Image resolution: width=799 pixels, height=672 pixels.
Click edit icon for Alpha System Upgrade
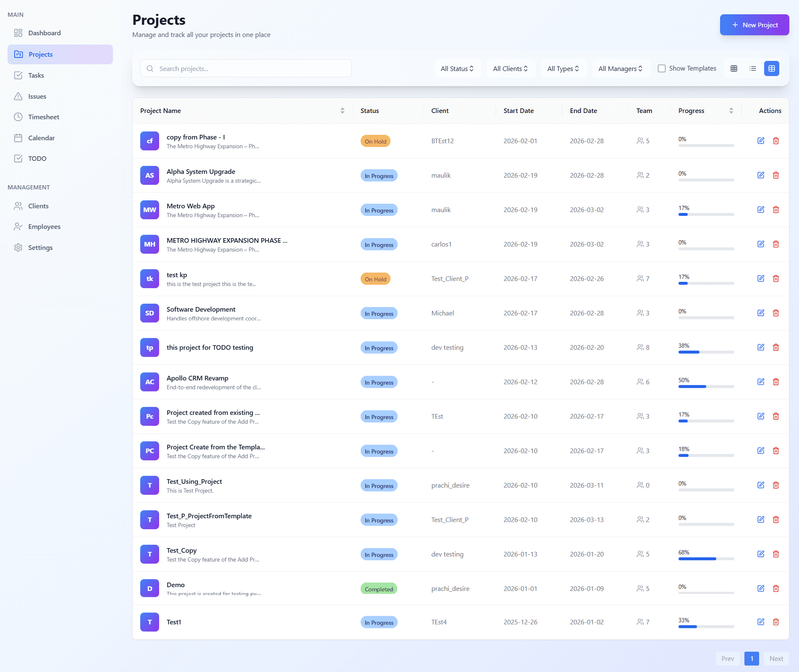coord(760,175)
